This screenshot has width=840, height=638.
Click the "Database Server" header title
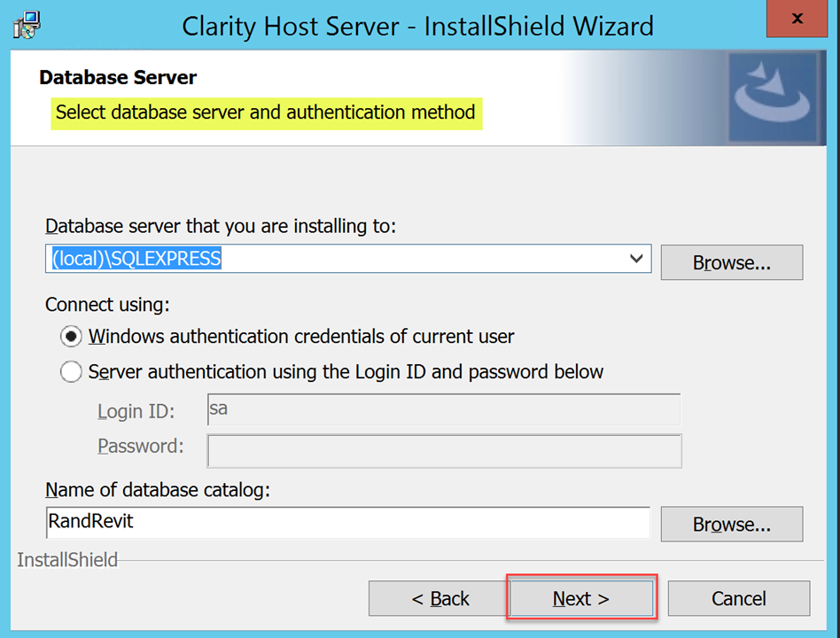click(118, 78)
